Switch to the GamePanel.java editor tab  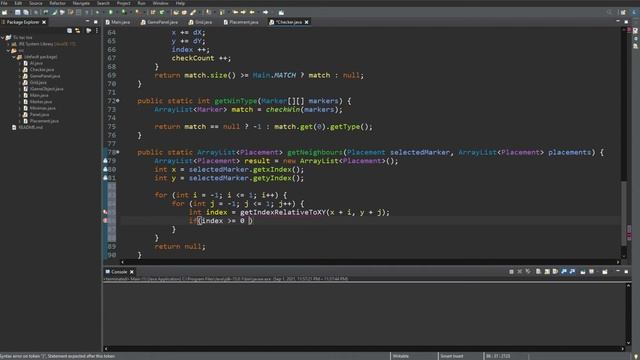tap(159, 22)
